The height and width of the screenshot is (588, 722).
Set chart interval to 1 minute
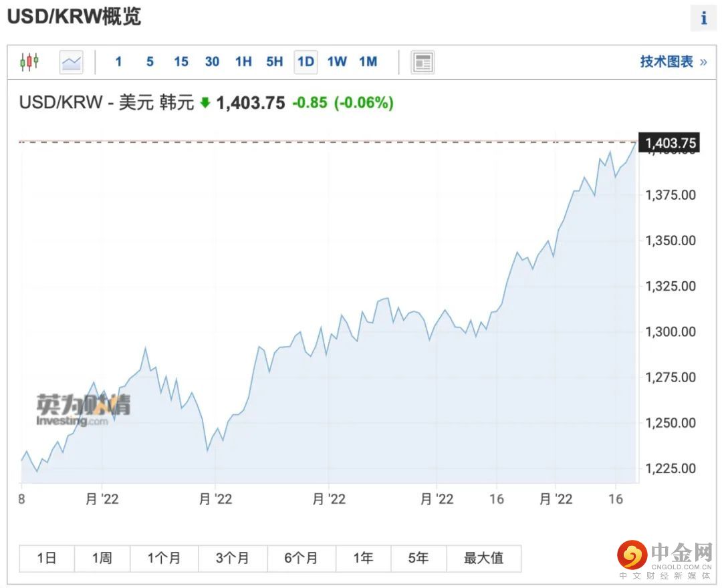click(118, 61)
